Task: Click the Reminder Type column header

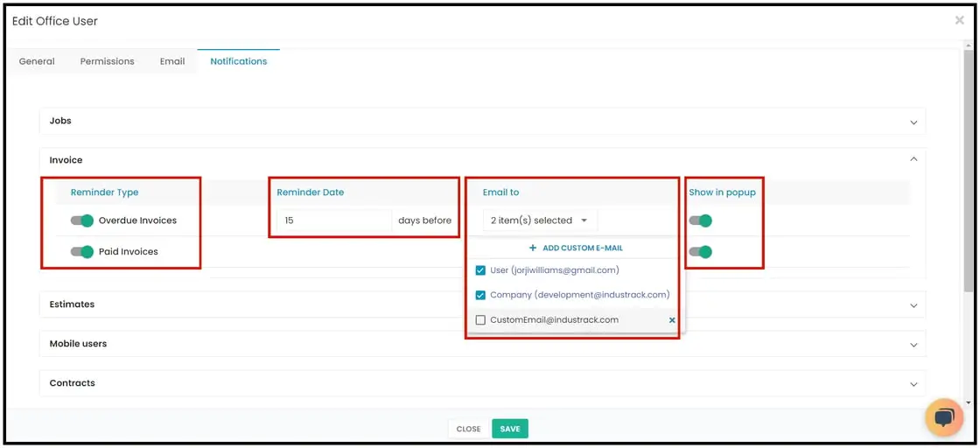Action: pyautogui.click(x=104, y=192)
